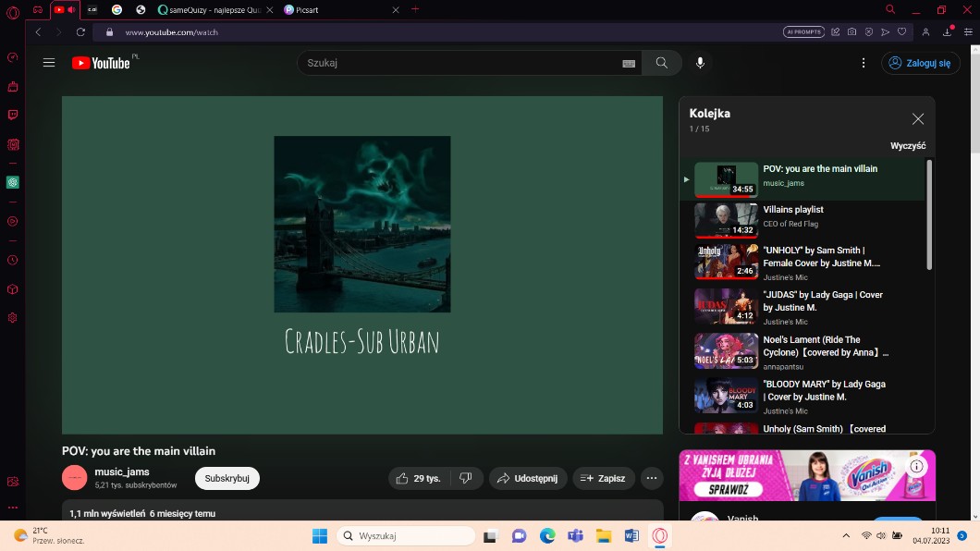The image size is (980, 551).
Task: Like the video with thumbs-up button
Action: pos(418,478)
